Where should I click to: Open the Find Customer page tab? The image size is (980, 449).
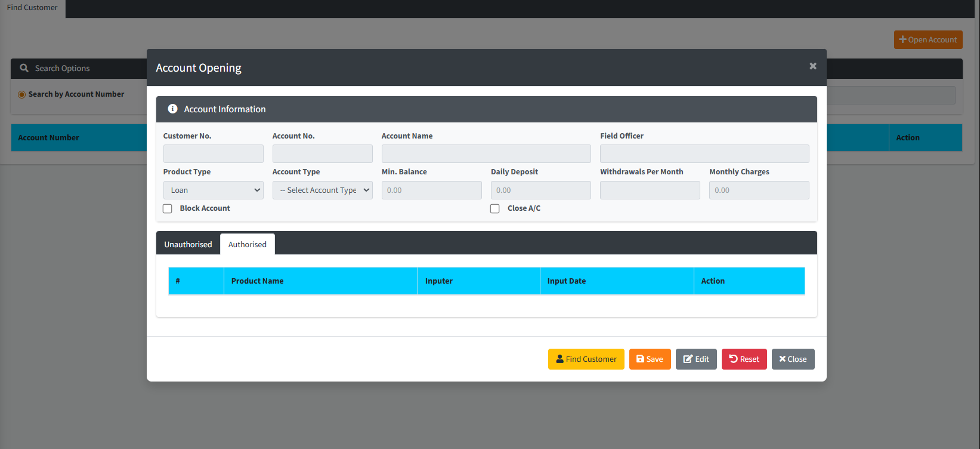(x=32, y=8)
